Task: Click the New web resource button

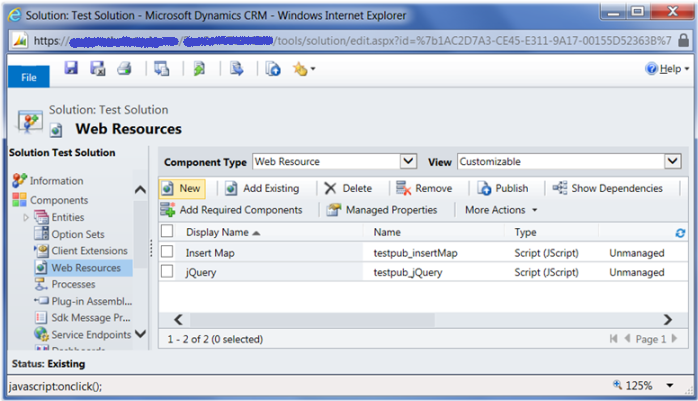Action: 182,188
